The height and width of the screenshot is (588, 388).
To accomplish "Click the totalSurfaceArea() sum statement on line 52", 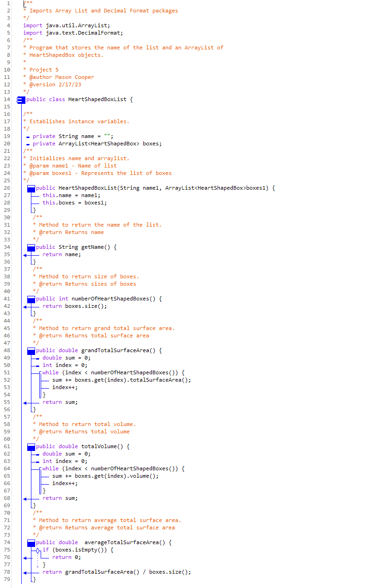I will [x=121, y=380].
